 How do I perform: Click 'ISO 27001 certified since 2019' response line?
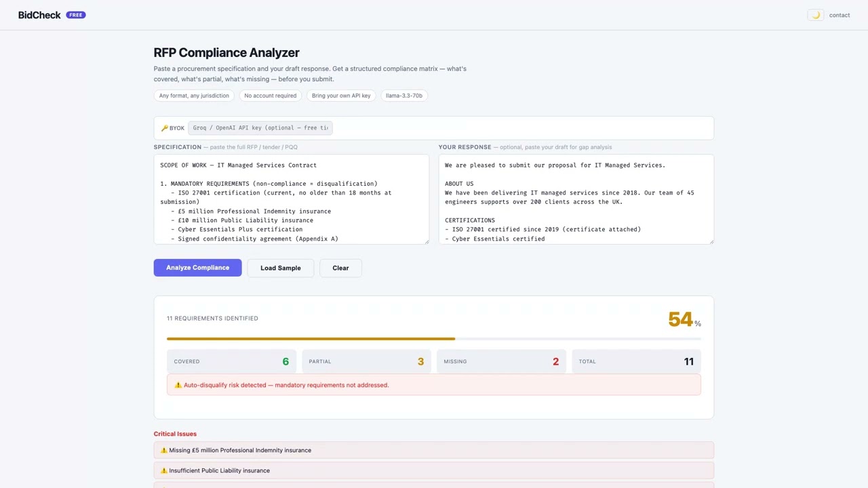point(542,229)
